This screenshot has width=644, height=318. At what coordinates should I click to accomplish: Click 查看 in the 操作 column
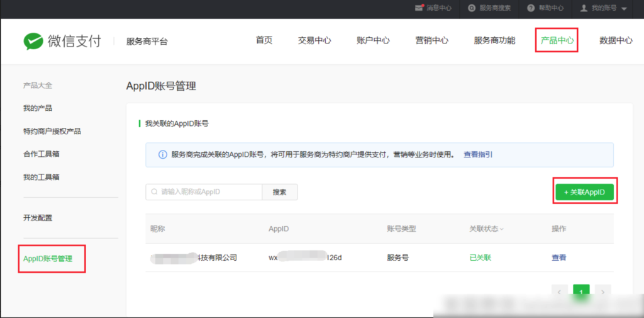click(x=558, y=258)
